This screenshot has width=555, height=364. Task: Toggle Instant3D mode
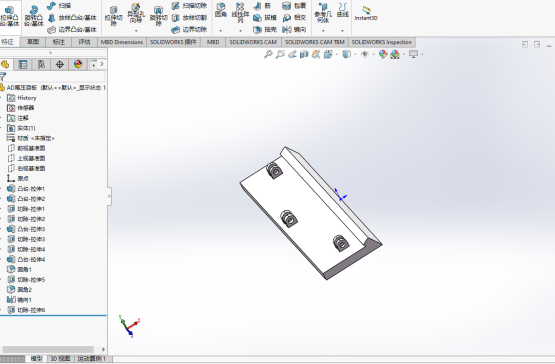(366, 13)
